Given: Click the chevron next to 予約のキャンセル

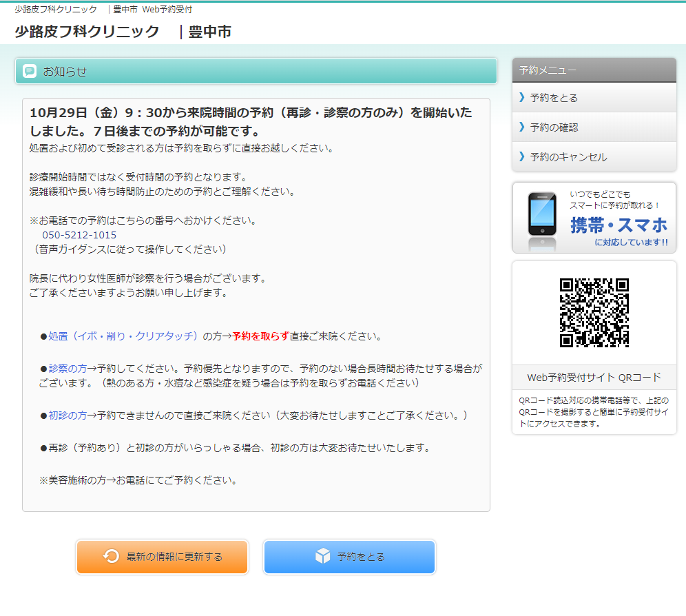Looking at the screenshot, I should [521, 156].
